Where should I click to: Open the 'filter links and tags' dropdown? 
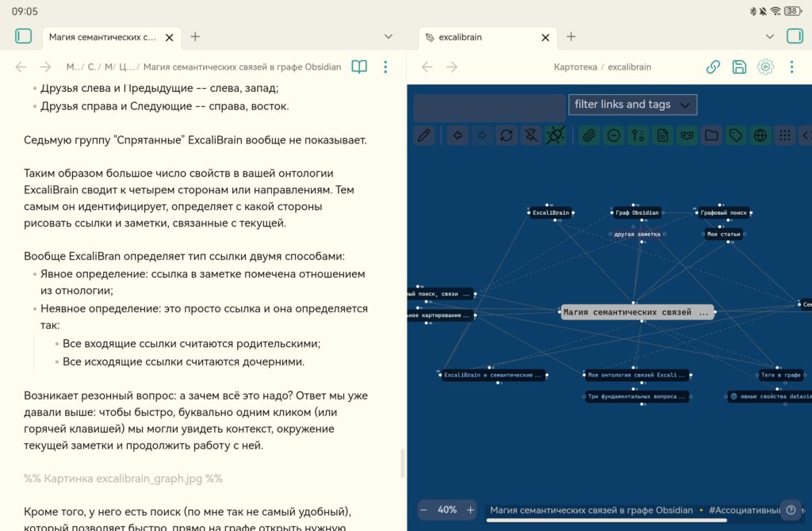pyautogui.click(x=633, y=105)
